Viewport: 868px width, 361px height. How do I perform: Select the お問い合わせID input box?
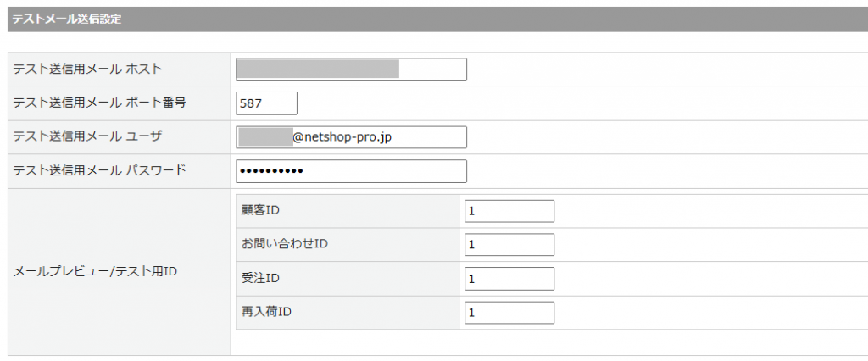coord(509,245)
